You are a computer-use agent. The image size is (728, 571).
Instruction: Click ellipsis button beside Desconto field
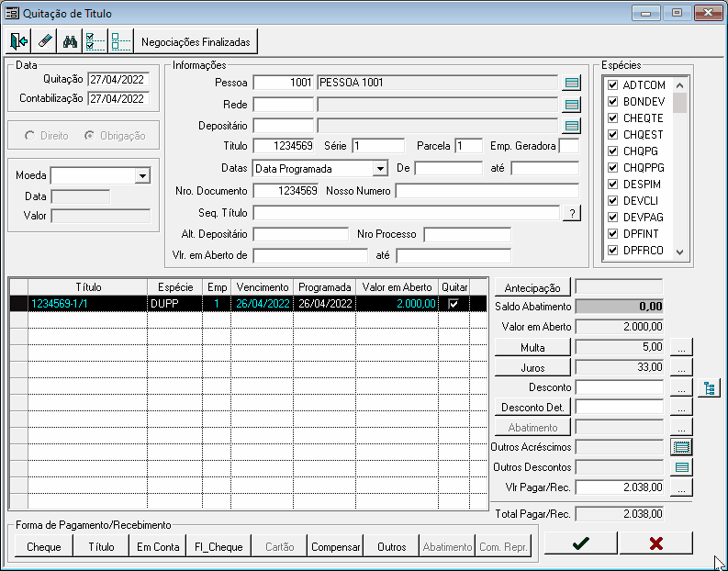pos(681,388)
